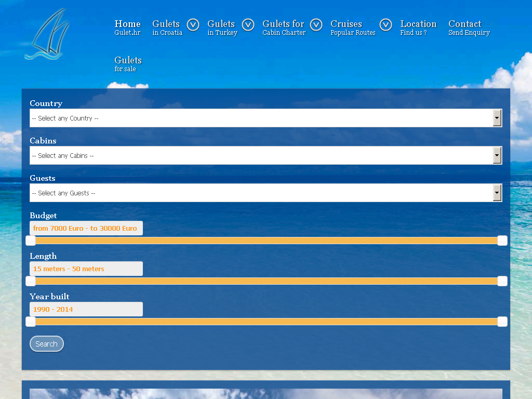Click the Year built slider maximum handle
The image size is (532, 399).
point(502,322)
